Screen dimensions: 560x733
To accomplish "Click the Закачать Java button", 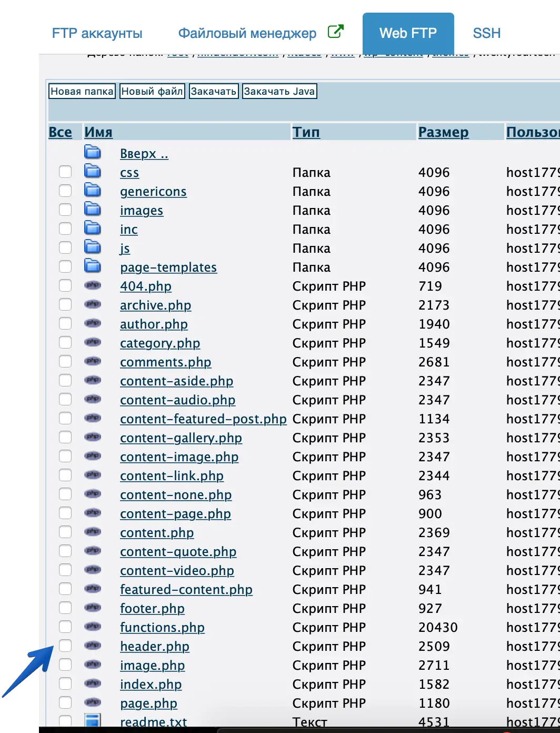I will tap(279, 91).
